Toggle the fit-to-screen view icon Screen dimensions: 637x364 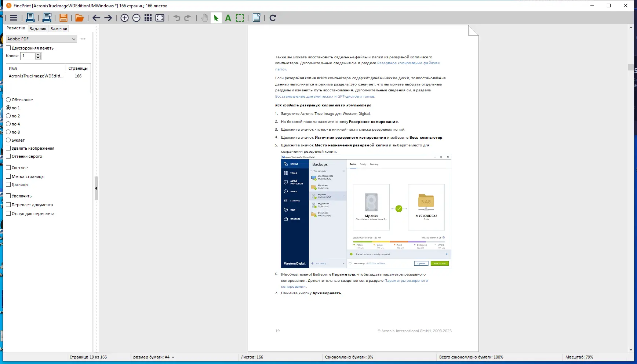tap(160, 18)
